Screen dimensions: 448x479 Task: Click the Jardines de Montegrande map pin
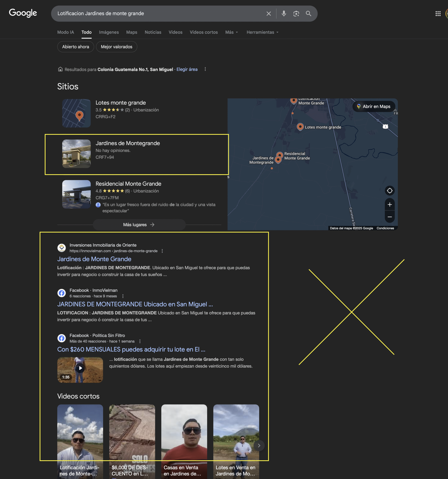278,160
